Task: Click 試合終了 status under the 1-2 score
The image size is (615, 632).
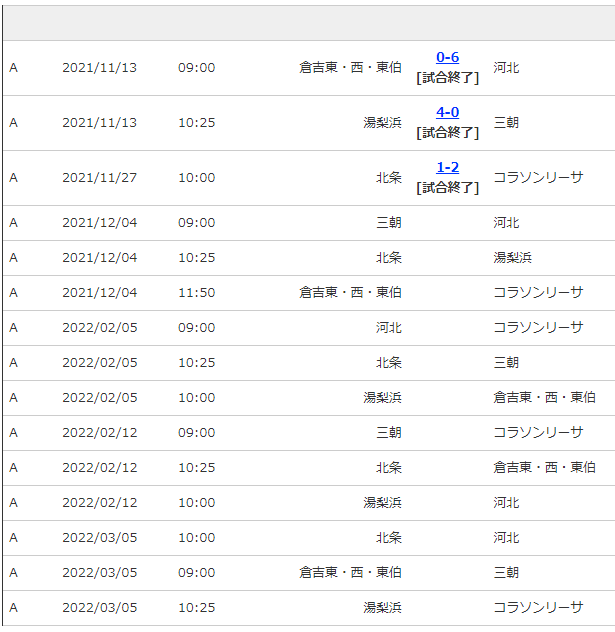Action: click(447, 187)
